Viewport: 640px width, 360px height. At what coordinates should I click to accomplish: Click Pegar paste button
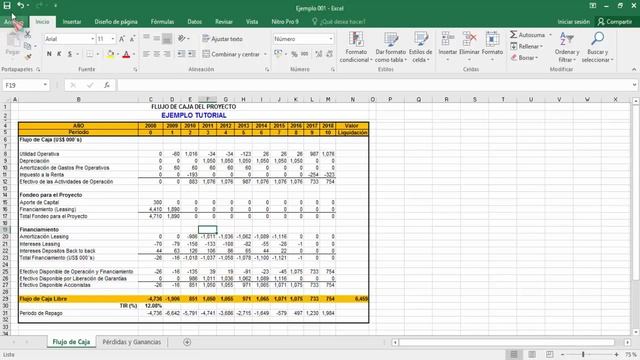13,45
